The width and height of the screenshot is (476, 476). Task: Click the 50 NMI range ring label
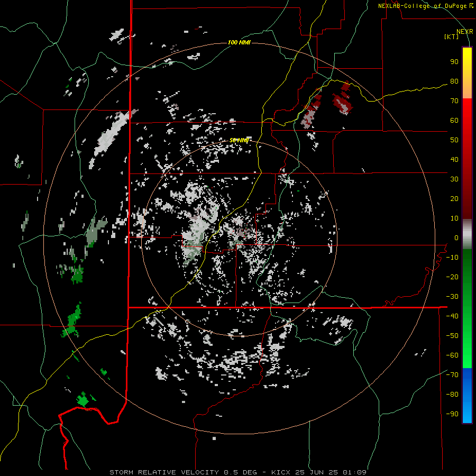click(239, 140)
